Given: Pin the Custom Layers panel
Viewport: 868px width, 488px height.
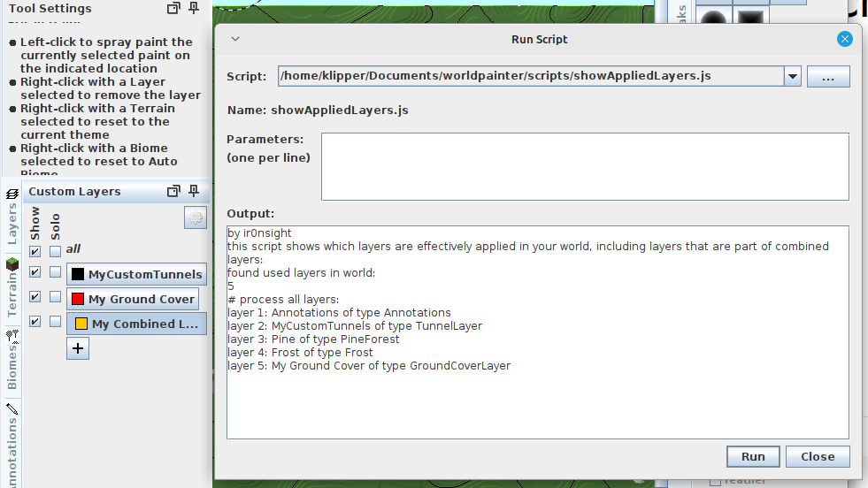Looking at the screenshot, I should (x=194, y=191).
